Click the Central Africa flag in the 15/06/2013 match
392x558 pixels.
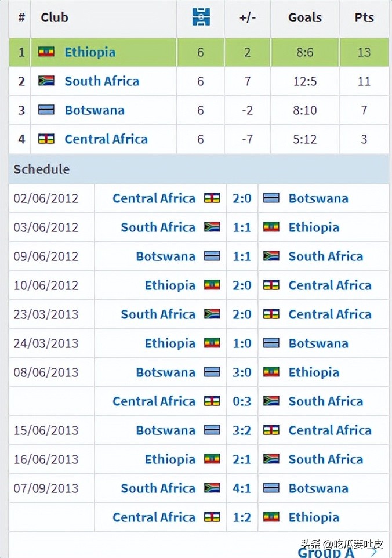coord(271,430)
